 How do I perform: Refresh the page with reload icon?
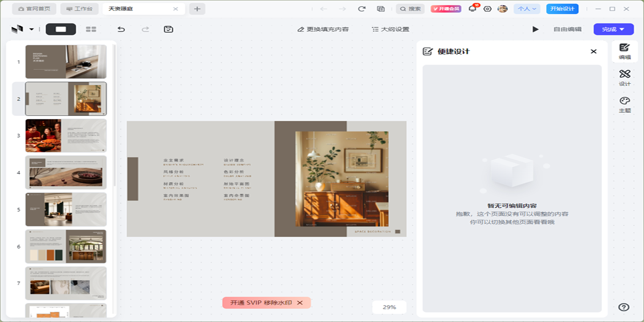point(362,9)
